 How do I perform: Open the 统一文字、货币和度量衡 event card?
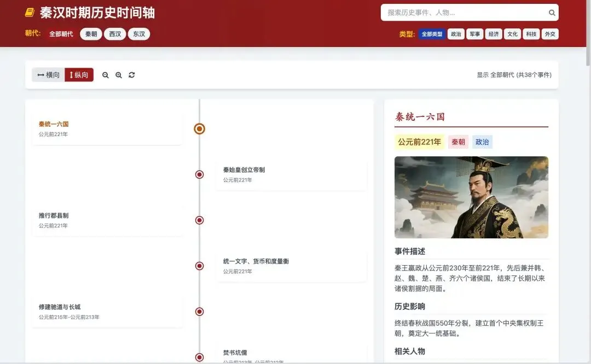(x=292, y=266)
